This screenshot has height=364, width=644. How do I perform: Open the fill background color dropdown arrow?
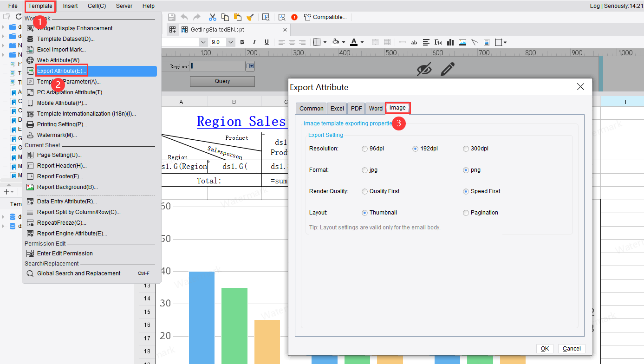click(x=343, y=42)
